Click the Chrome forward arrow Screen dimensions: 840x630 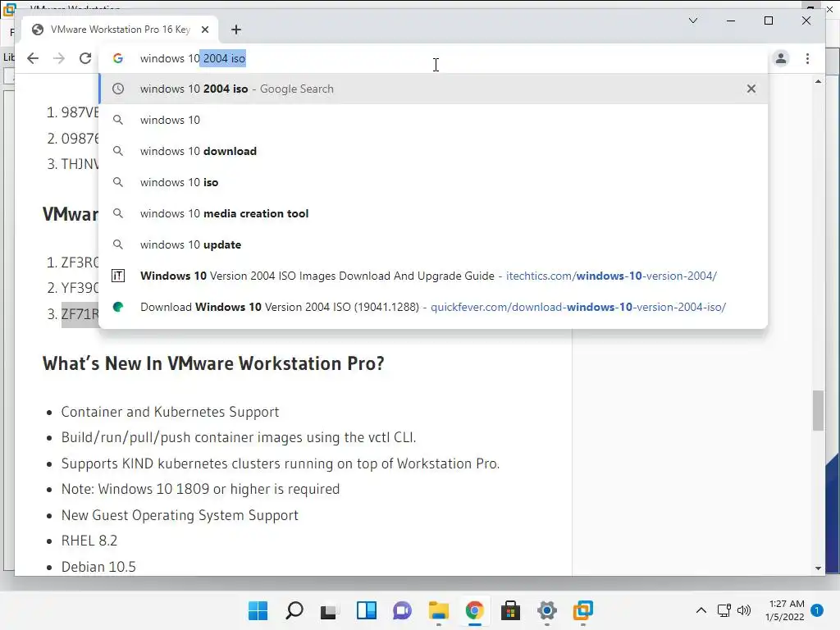(x=59, y=58)
